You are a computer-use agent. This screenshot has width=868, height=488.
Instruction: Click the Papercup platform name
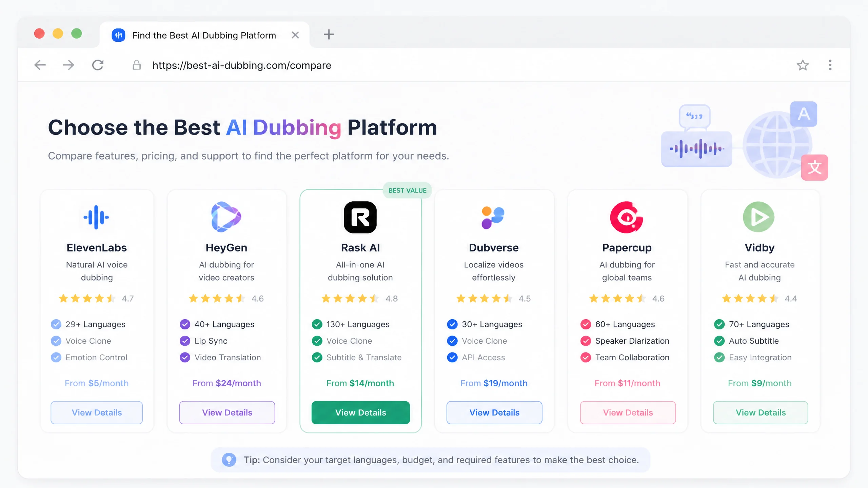[627, 248]
